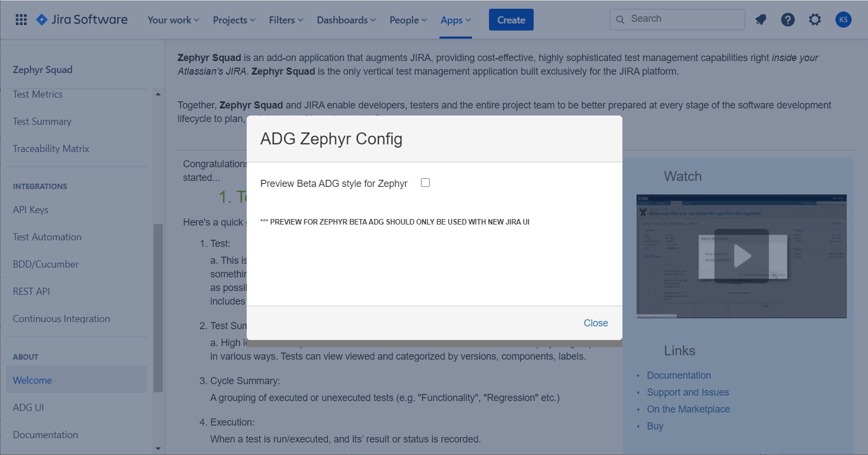Click the INTEGRATIONS section label
This screenshot has height=455, width=868.
(40, 186)
